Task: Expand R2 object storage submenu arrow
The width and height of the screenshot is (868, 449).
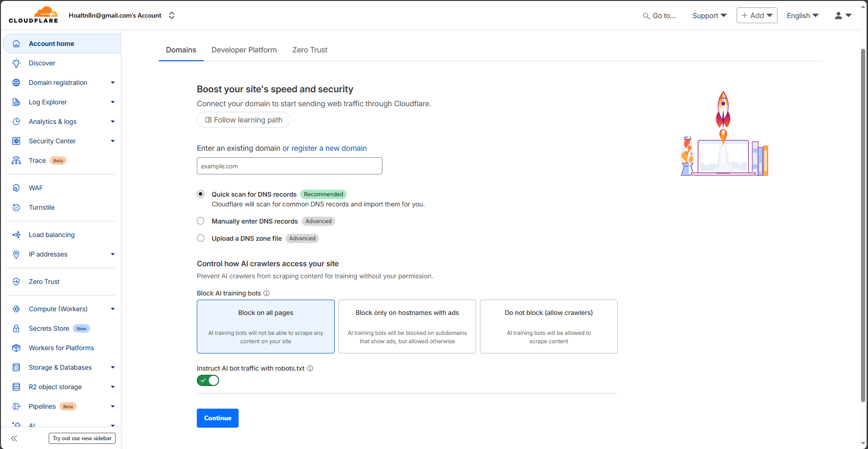Action: click(x=112, y=387)
